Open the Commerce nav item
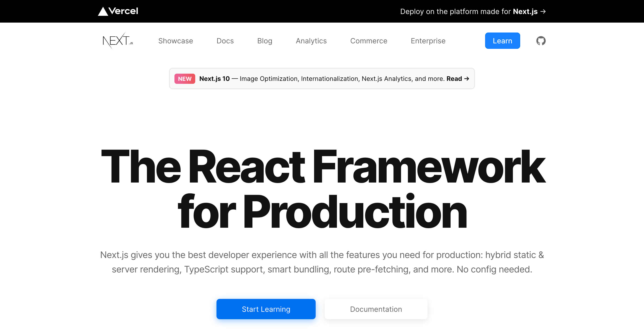This screenshot has height=333, width=644. pyautogui.click(x=369, y=41)
